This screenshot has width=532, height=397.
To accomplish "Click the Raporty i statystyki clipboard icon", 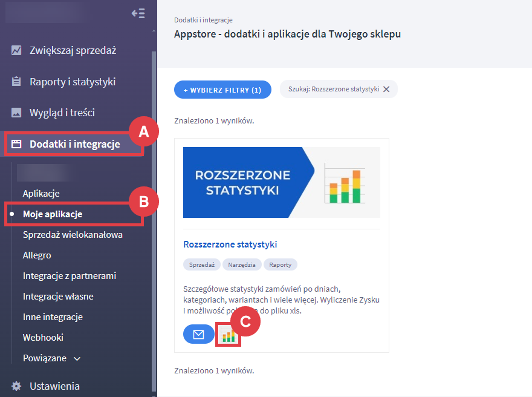I will click(17, 82).
